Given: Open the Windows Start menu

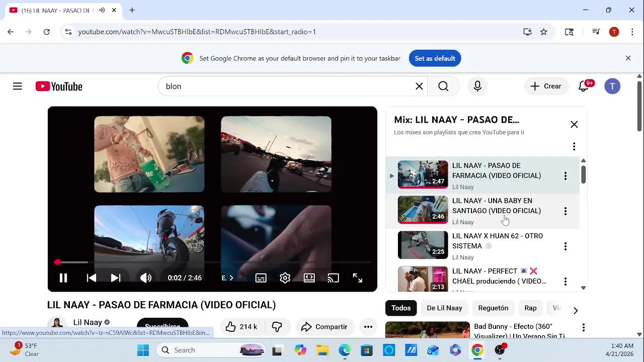Looking at the screenshot, I should point(143,350).
